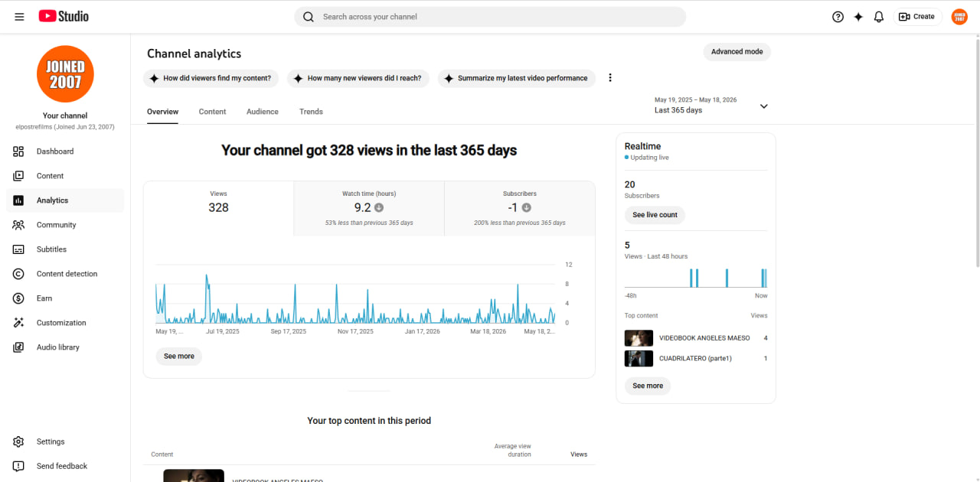Image resolution: width=980 pixels, height=482 pixels.
Task: Click the 'CUADRILATERO (parte1)' title text
Action: click(x=695, y=358)
